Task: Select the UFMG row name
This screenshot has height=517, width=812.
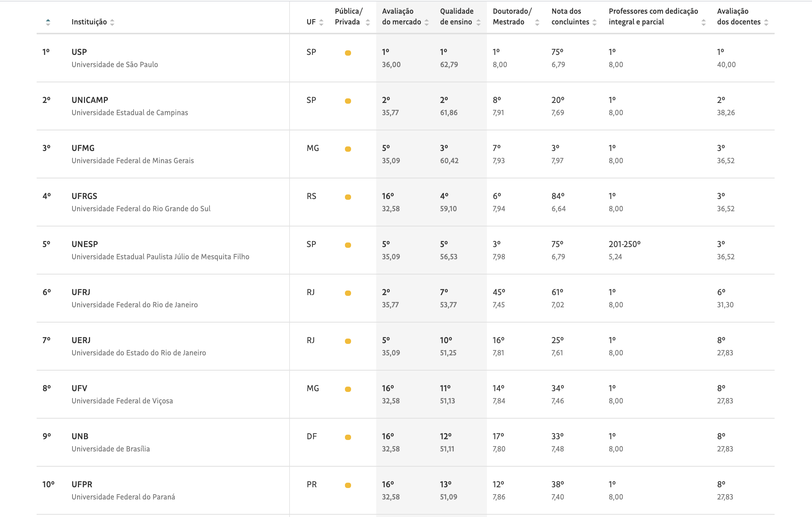Action: tap(83, 148)
